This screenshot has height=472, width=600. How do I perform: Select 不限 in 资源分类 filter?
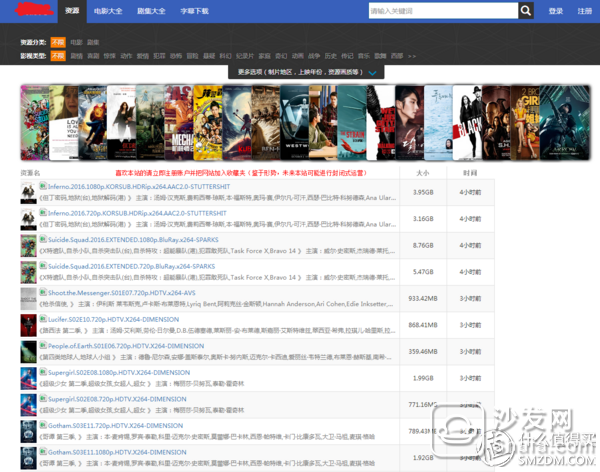58,42
